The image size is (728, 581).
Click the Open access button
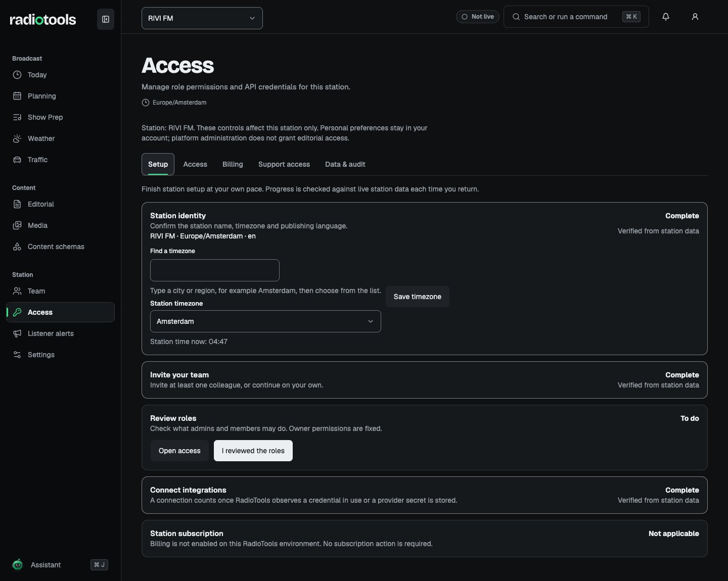(179, 451)
